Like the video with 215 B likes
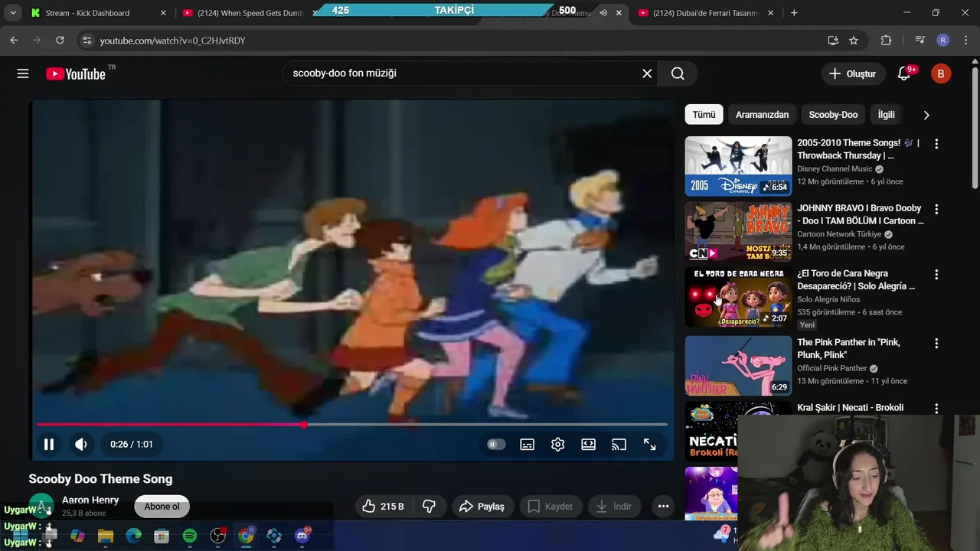Screen dimensions: 980x551 [384, 506]
